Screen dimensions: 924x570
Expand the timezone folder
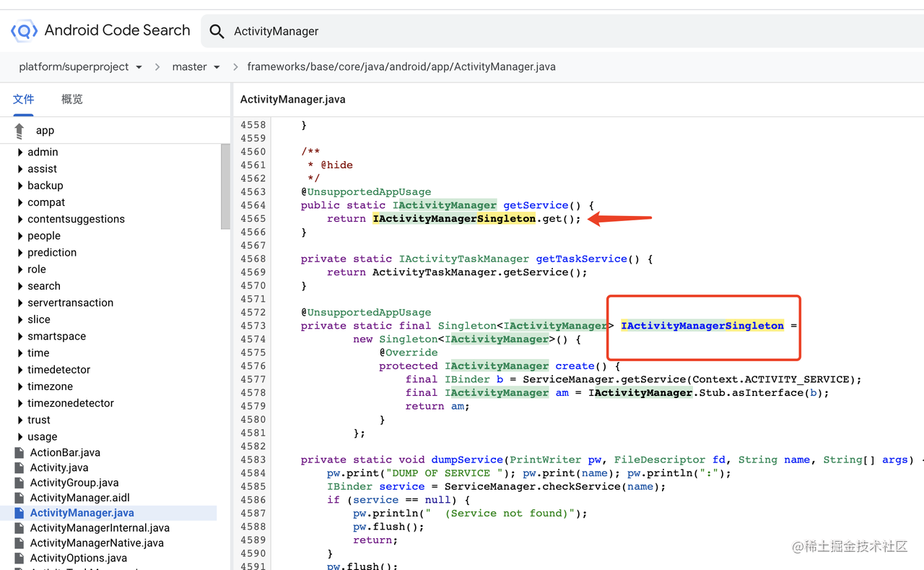point(19,387)
